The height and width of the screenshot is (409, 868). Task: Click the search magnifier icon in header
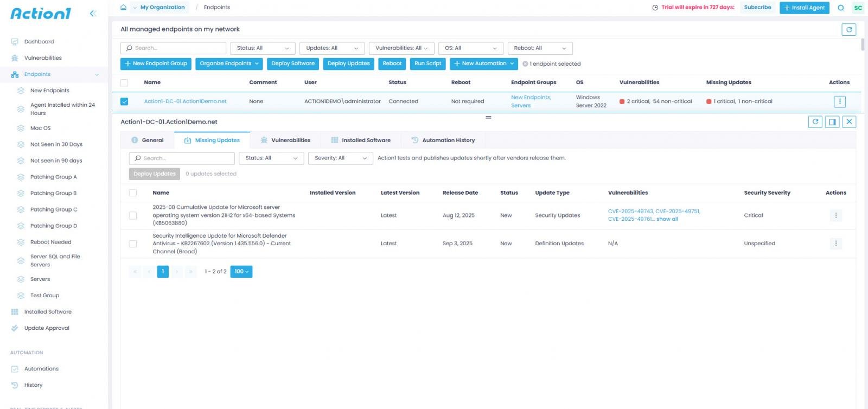[840, 8]
